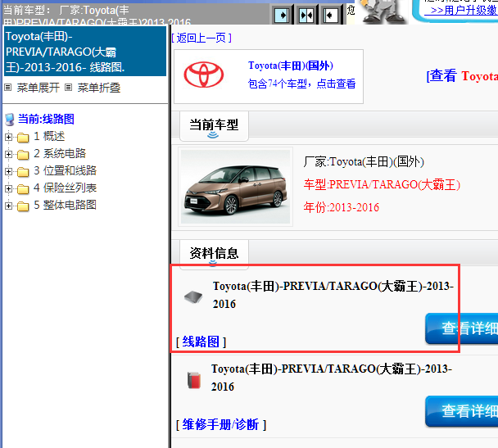Screen dimensions: 498x448
Task: Select 当前:线路图 tree root
Action: [46, 120]
